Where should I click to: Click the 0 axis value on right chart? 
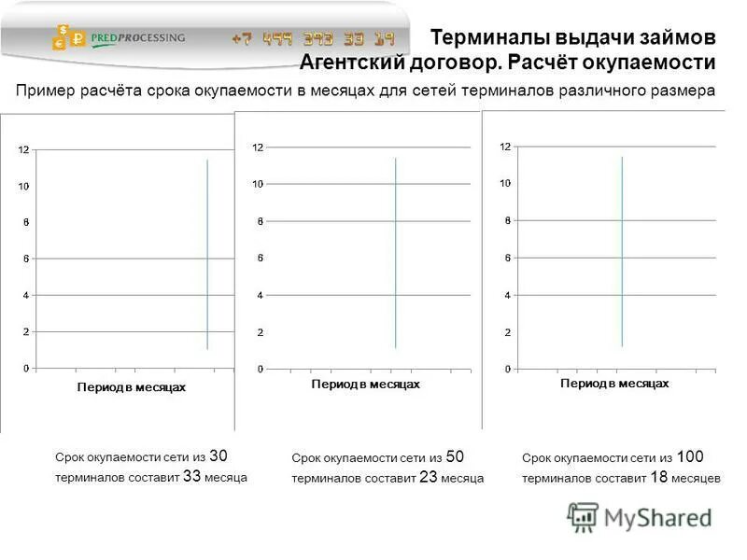tap(506, 368)
